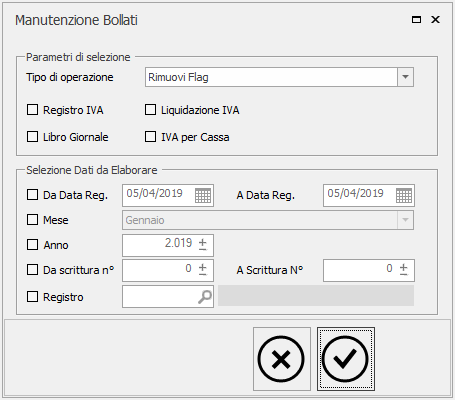
Task: Maximize the Manutenzione Bollati window
Action: tap(416, 20)
